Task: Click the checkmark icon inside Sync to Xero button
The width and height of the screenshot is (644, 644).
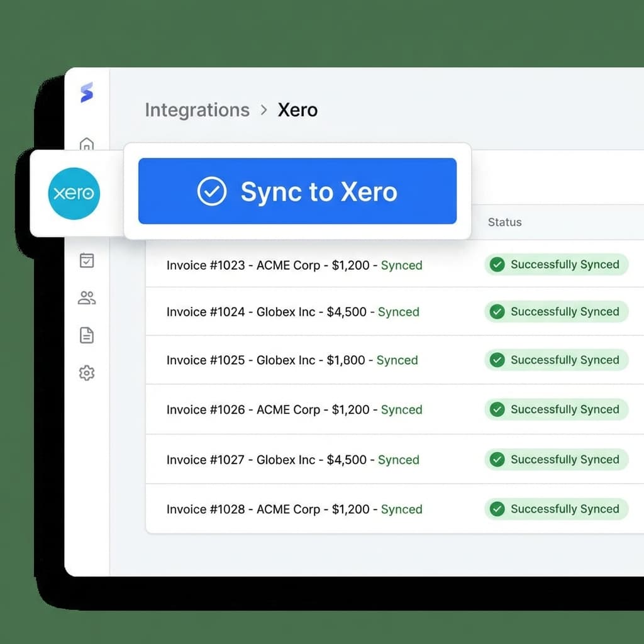Action: [x=213, y=191]
